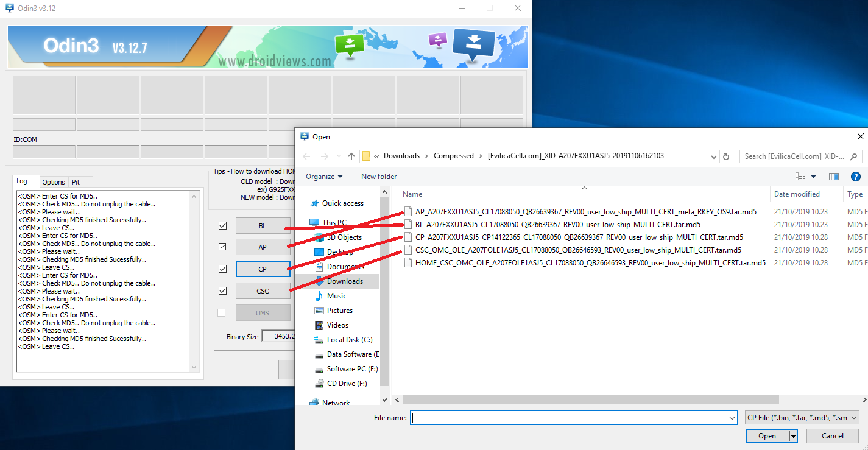The width and height of the screenshot is (868, 450).
Task: Open the help question mark icon
Action: pyautogui.click(x=855, y=177)
